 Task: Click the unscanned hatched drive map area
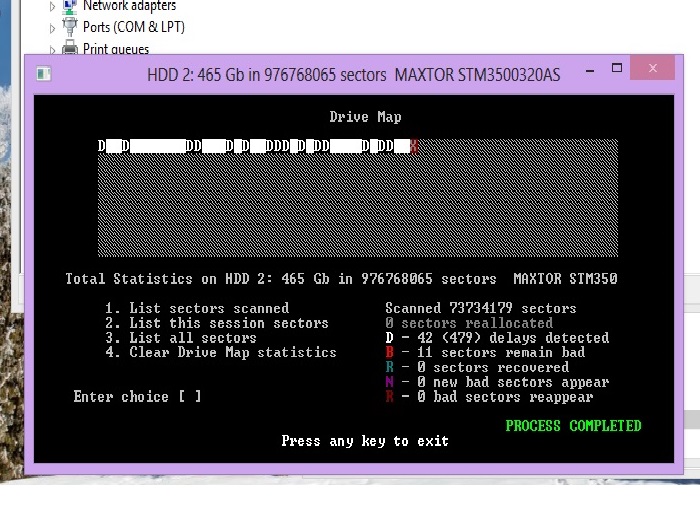point(358,205)
